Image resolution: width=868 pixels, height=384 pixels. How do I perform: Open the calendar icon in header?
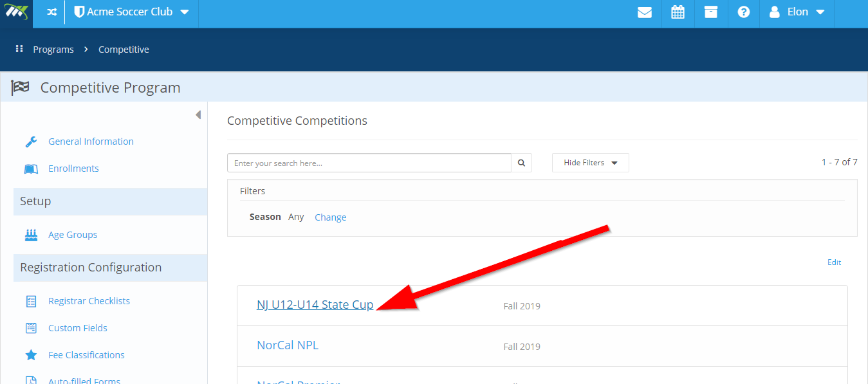[x=678, y=12]
